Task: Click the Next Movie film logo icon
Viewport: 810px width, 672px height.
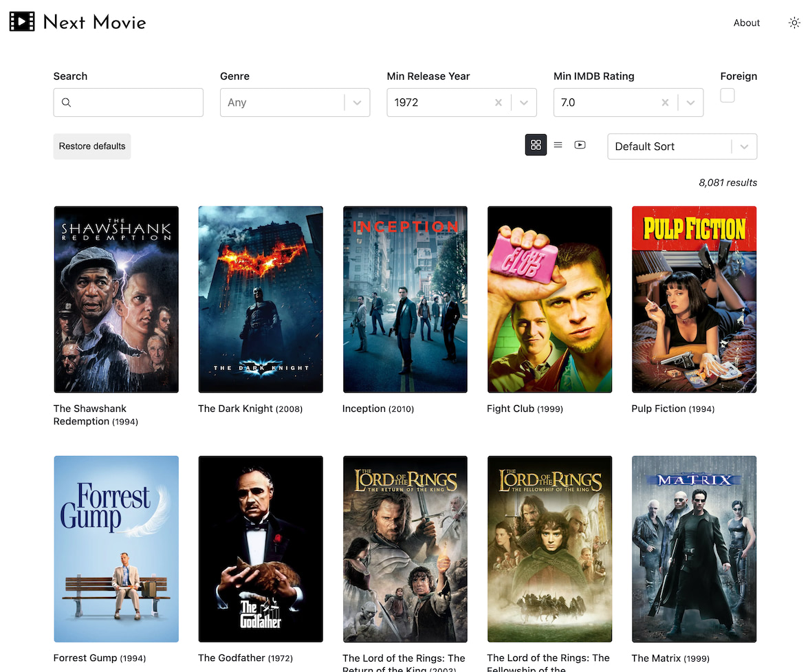Action: [x=22, y=22]
